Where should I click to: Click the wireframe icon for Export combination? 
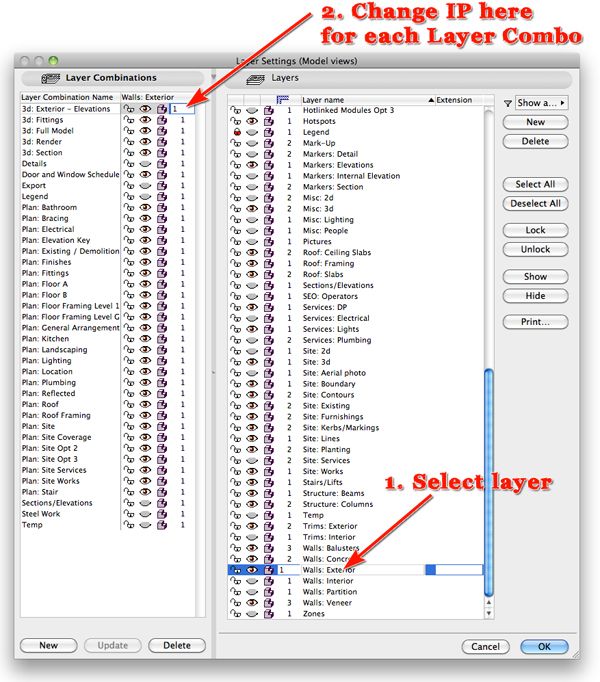(162, 185)
